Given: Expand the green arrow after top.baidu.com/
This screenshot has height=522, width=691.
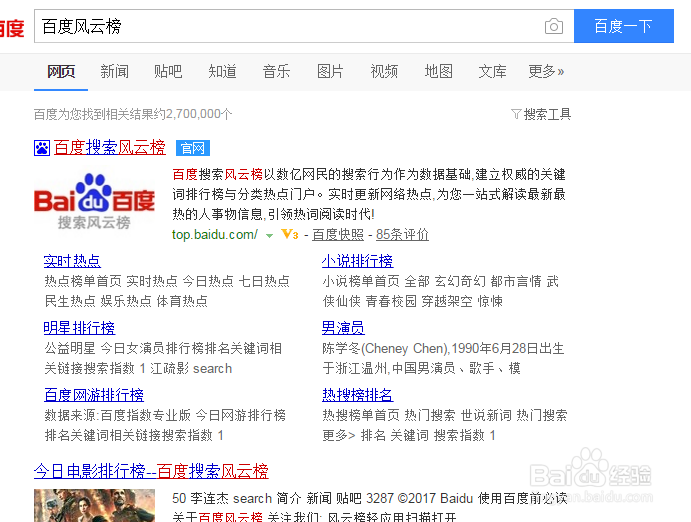Looking at the screenshot, I should 269,236.
